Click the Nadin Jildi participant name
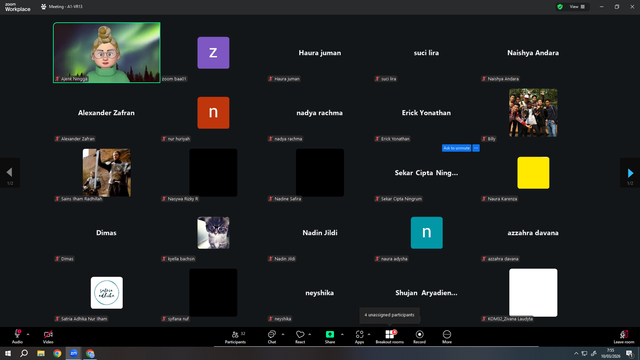The image size is (640, 360). [x=320, y=233]
